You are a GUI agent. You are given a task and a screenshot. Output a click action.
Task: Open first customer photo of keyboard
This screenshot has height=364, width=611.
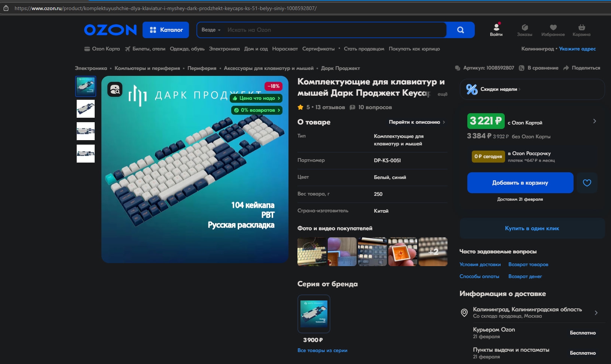312,252
